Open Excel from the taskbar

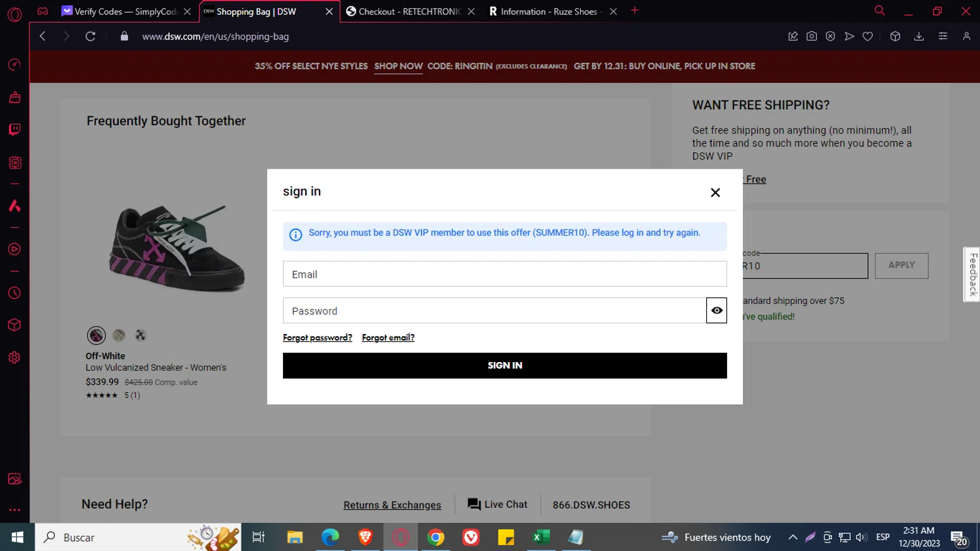542,537
